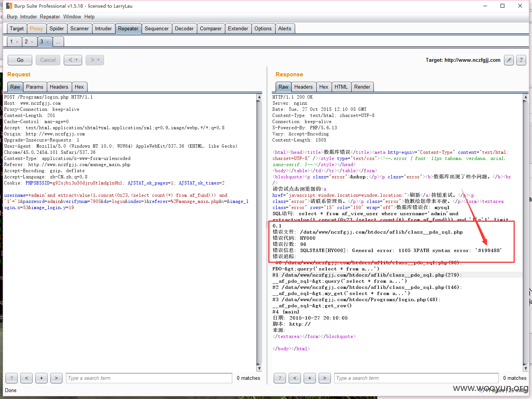Click the response search term input field

point(416,378)
